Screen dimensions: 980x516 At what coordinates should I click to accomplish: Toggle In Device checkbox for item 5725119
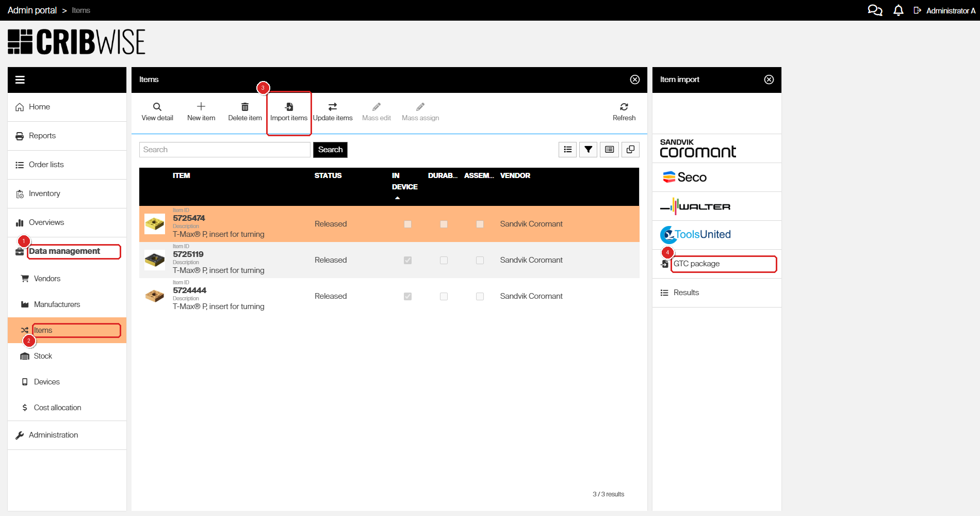407,260
